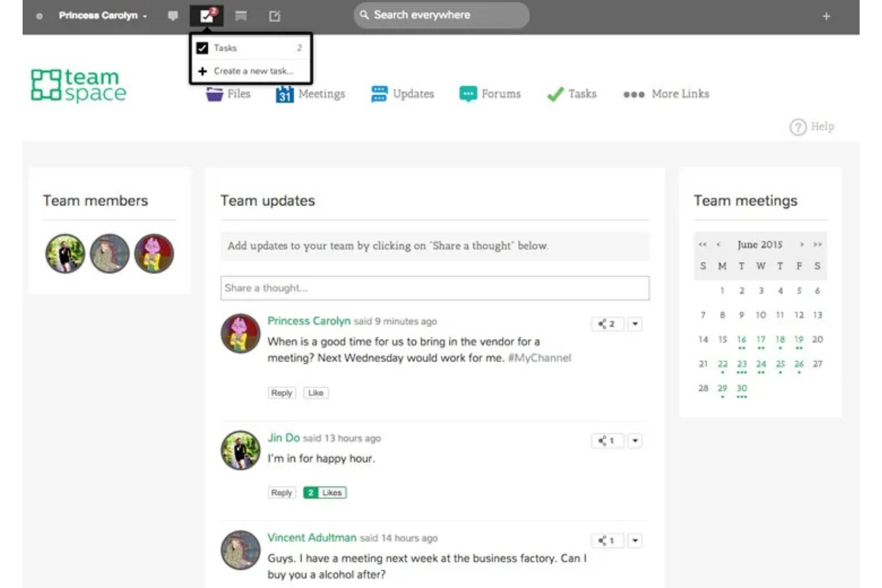Open the compose new post icon
This screenshot has width=882, height=588.
[274, 15]
